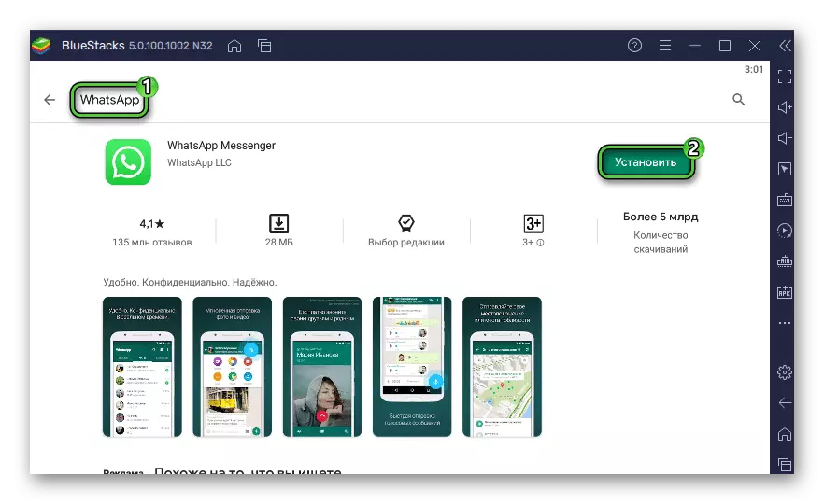Increase volume using the sidebar speaker plus icon
The width and height of the screenshot is (824, 504).
coord(785,107)
